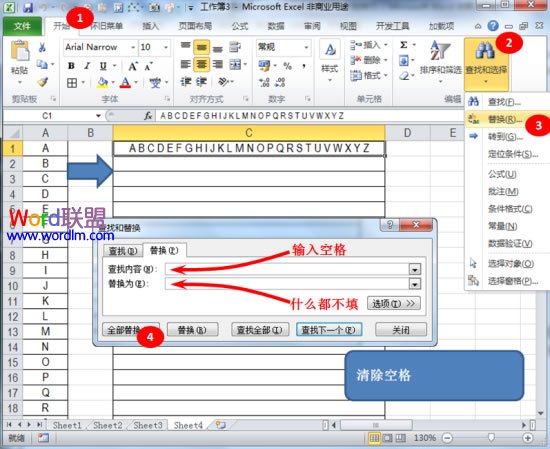The width and height of the screenshot is (550, 449).
Task: Click the Excel help question mark
Action: click(x=493, y=26)
